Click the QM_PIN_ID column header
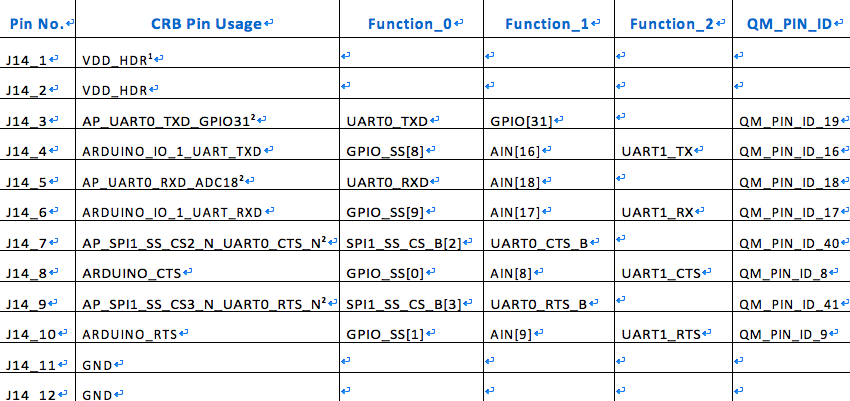This screenshot has width=850, height=401. coord(791,23)
